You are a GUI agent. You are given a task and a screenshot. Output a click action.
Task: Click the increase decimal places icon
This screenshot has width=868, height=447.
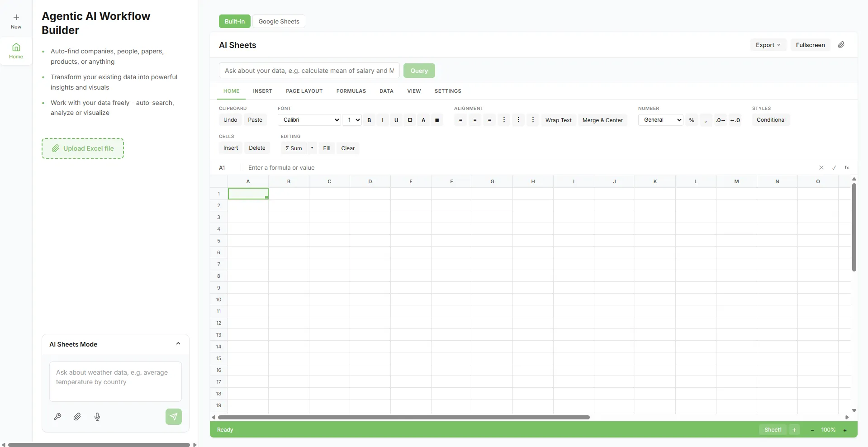tap(720, 120)
